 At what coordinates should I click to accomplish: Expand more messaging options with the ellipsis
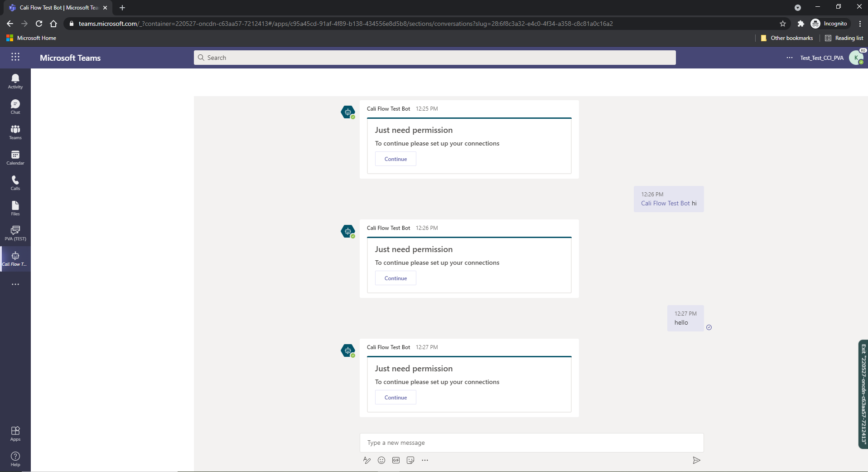tap(424, 460)
